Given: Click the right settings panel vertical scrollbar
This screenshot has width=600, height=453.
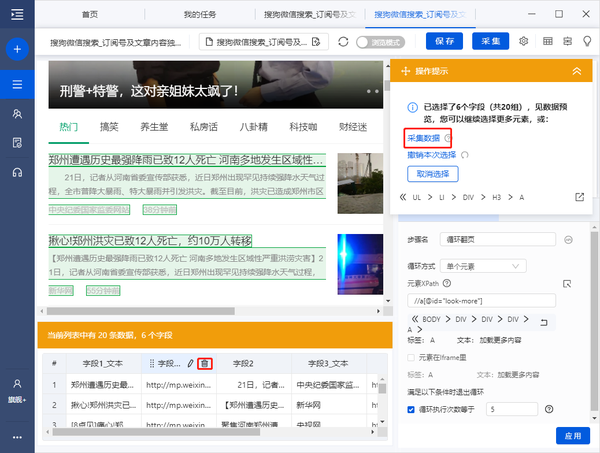Looking at the screenshot, I should (594, 321).
